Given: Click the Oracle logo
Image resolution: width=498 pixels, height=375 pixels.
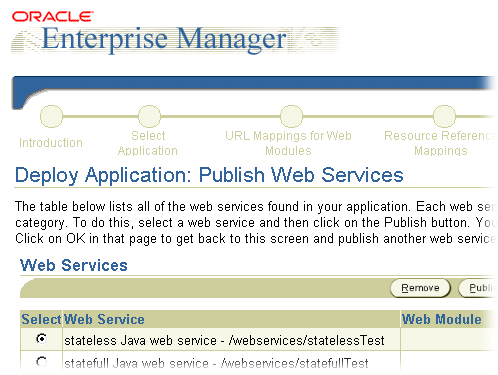Looking at the screenshot, I should (x=53, y=17).
